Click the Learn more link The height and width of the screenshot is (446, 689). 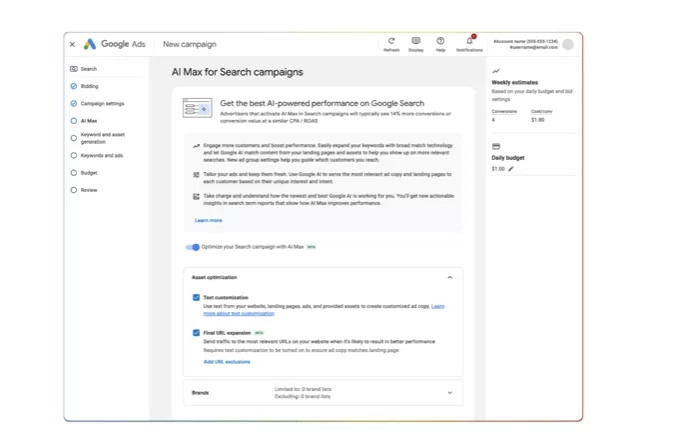point(208,221)
